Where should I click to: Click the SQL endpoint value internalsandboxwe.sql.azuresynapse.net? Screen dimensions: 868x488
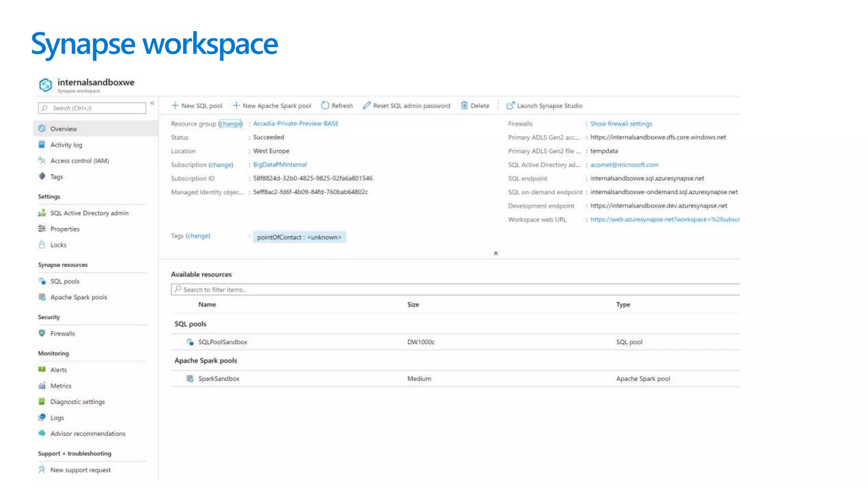click(x=647, y=178)
